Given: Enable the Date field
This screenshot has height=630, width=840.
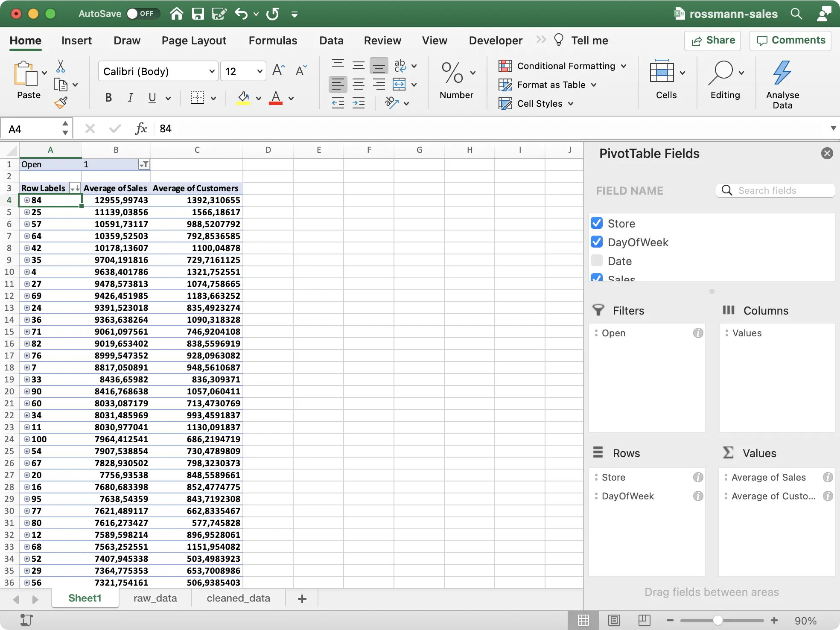Looking at the screenshot, I should coord(597,260).
